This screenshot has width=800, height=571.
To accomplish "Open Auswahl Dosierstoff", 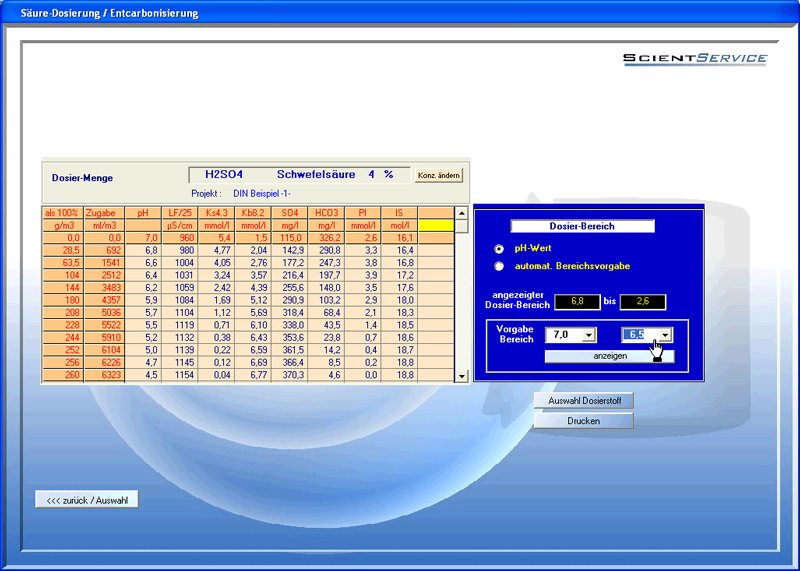I will click(583, 401).
